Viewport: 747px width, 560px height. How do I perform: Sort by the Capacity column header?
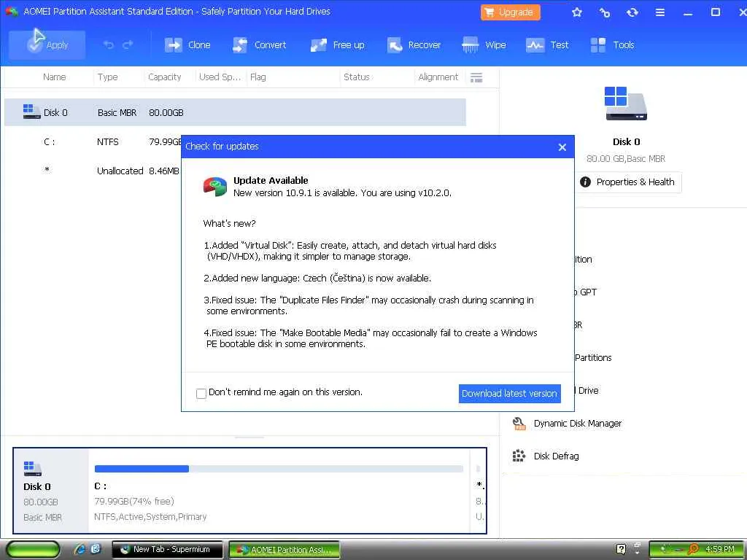164,77
